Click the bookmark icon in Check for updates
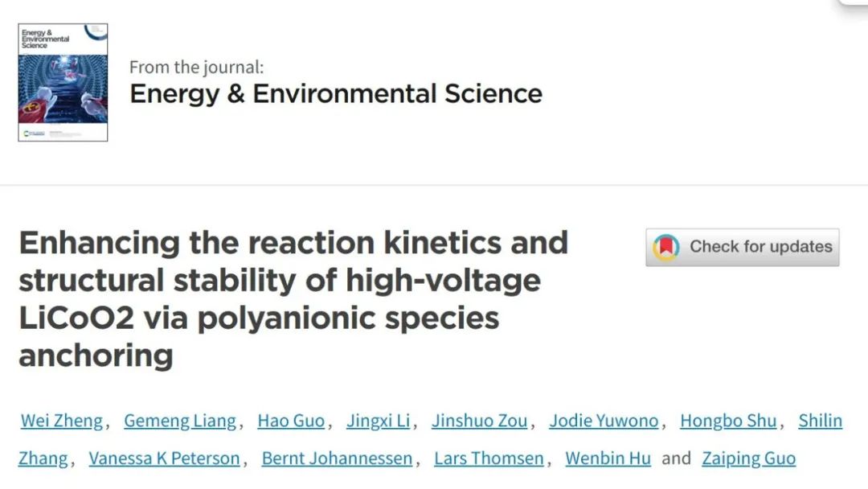The height and width of the screenshot is (489, 868). point(666,247)
